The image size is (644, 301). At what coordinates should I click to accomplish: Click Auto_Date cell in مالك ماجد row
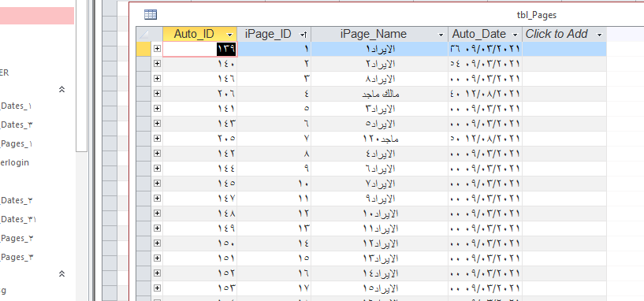click(485, 94)
